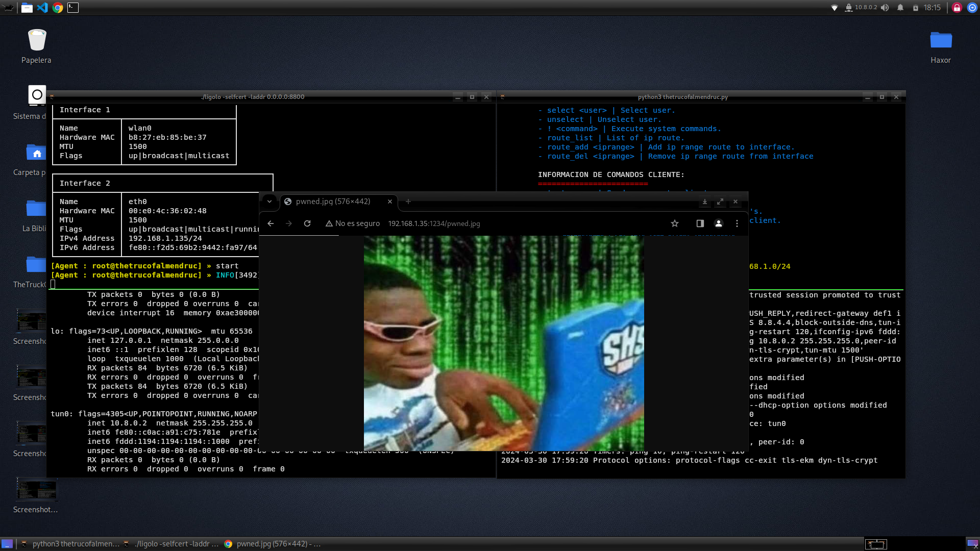Click the red lock screen icon
This screenshot has height=551, width=980.
tap(957, 8)
